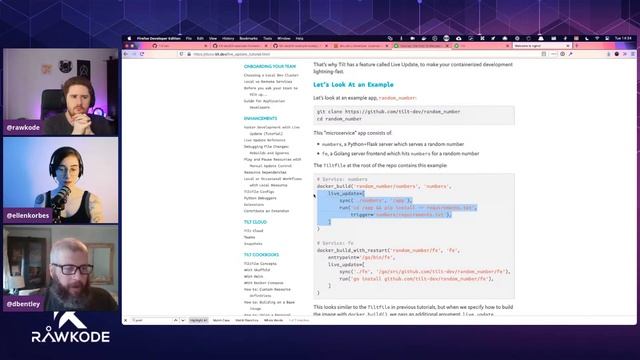
Task: Reload the page with the refresh icon
Action: [x=142, y=54]
